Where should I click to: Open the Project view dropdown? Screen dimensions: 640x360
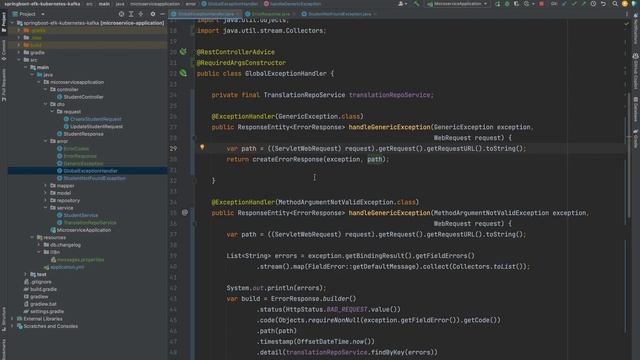click(x=43, y=14)
